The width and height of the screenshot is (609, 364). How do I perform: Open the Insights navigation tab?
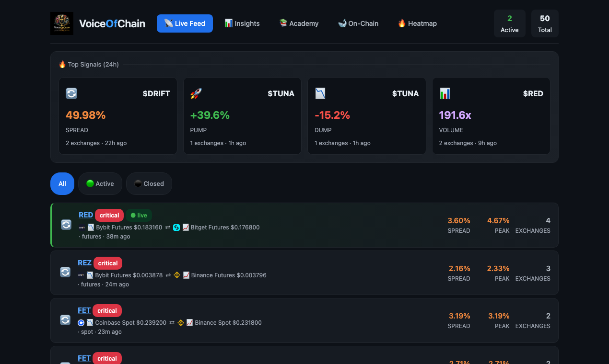(x=242, y=23)
